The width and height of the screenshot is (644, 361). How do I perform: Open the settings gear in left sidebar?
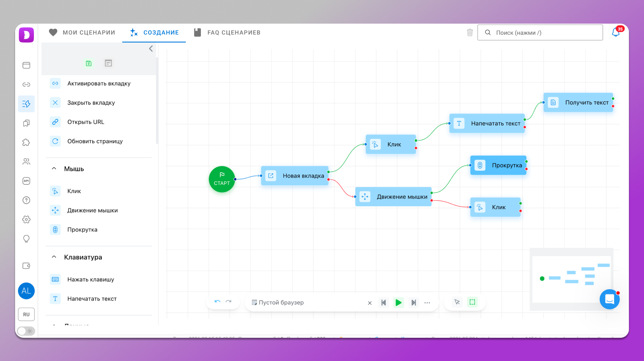point(26,220)
